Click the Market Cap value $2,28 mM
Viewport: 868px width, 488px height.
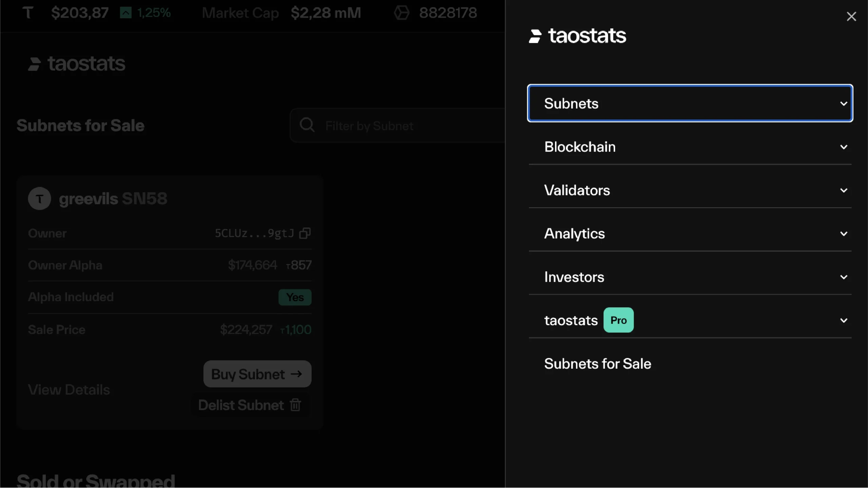point(326,13)
